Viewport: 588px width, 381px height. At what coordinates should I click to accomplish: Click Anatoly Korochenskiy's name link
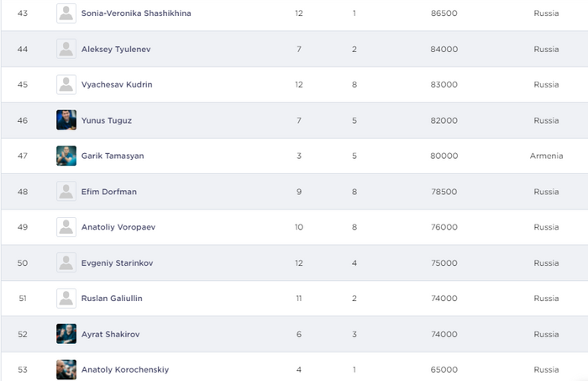(125, 369)
